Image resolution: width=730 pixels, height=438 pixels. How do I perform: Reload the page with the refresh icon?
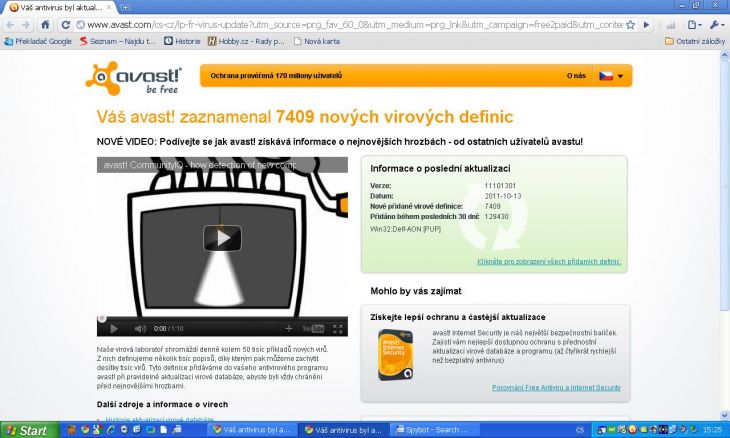point(66,25)
